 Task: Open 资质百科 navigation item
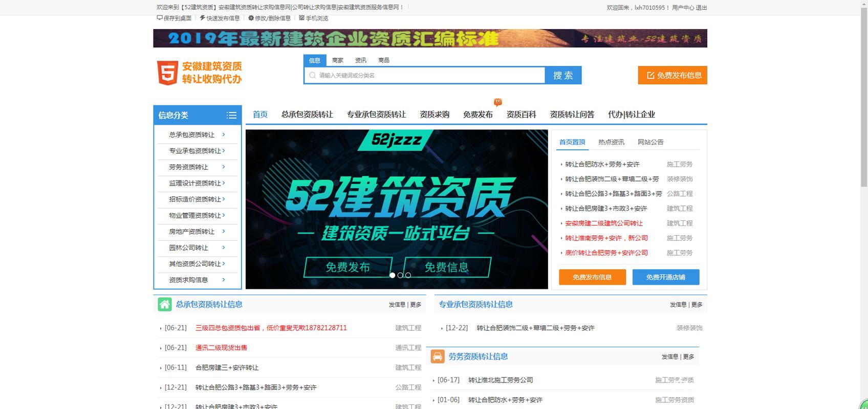pos(522,115)
